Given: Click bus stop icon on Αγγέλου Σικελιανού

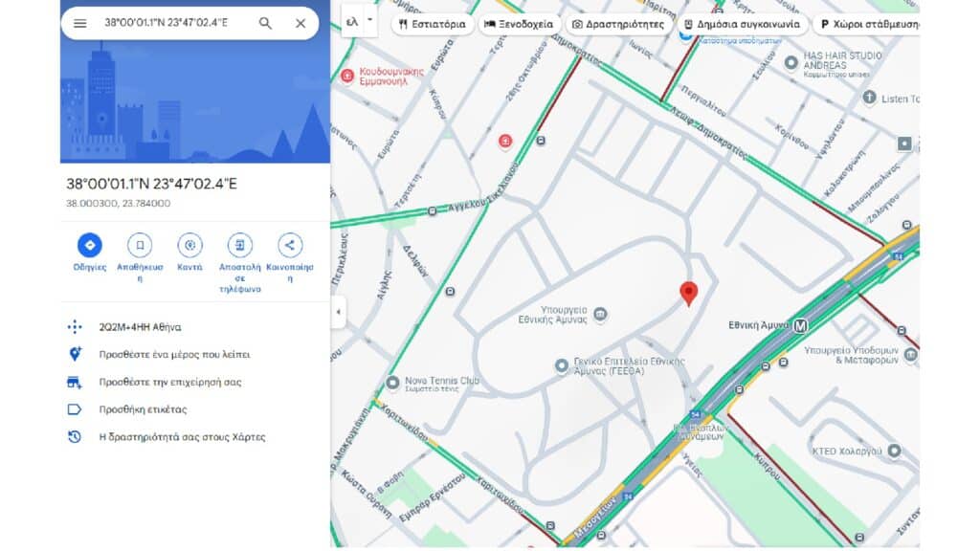Looking at the screenshot, I should [432, 211].
